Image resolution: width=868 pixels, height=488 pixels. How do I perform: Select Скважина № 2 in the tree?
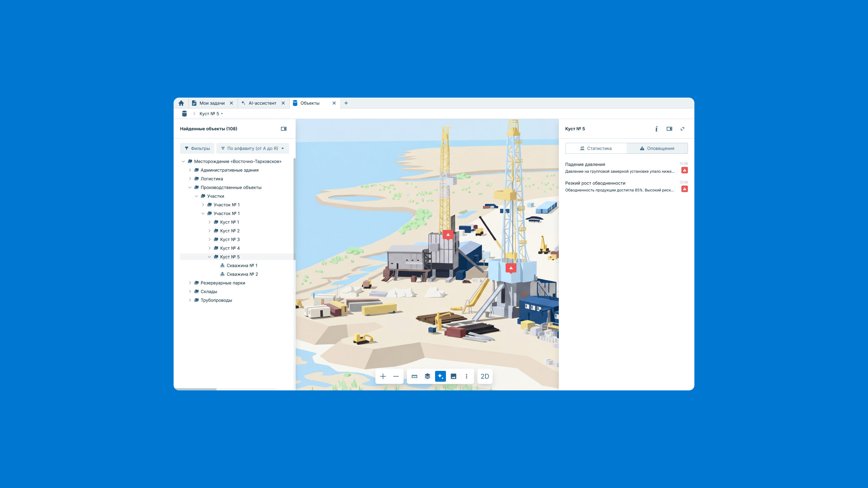click(x=242, y=274)
